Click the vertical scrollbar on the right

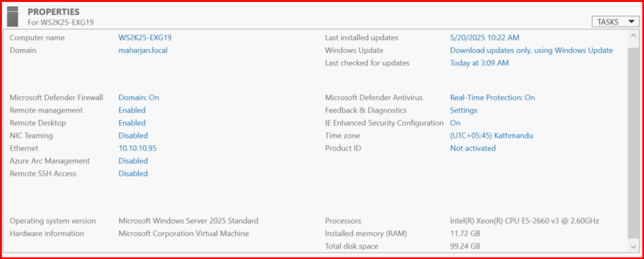633,138
